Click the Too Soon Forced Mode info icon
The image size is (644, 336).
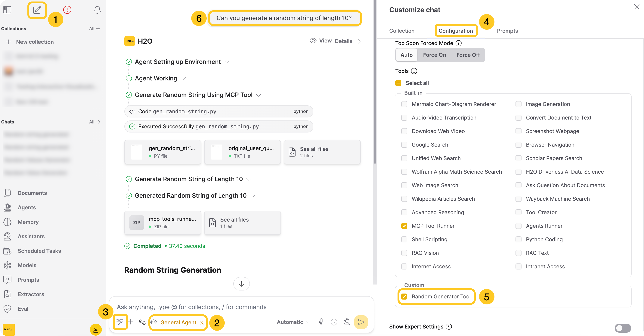(459, 43)
